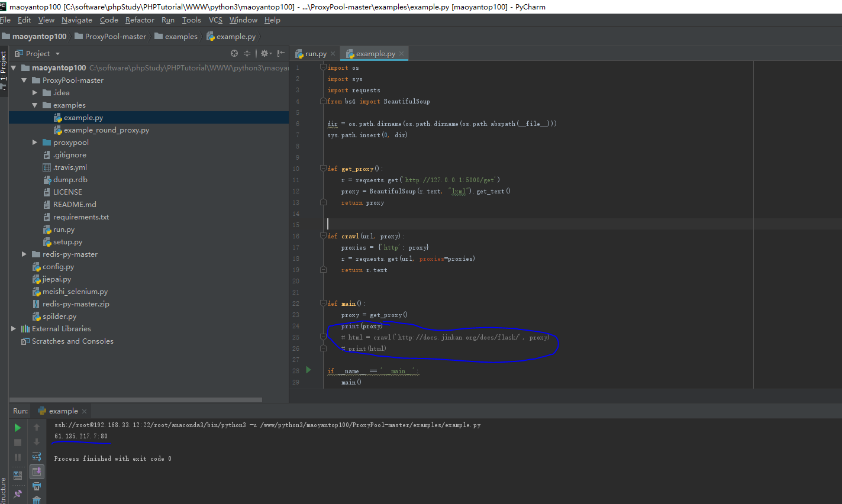Collapse the examples folder
This screenshot has width=842, height=504.
pos(35,105)
